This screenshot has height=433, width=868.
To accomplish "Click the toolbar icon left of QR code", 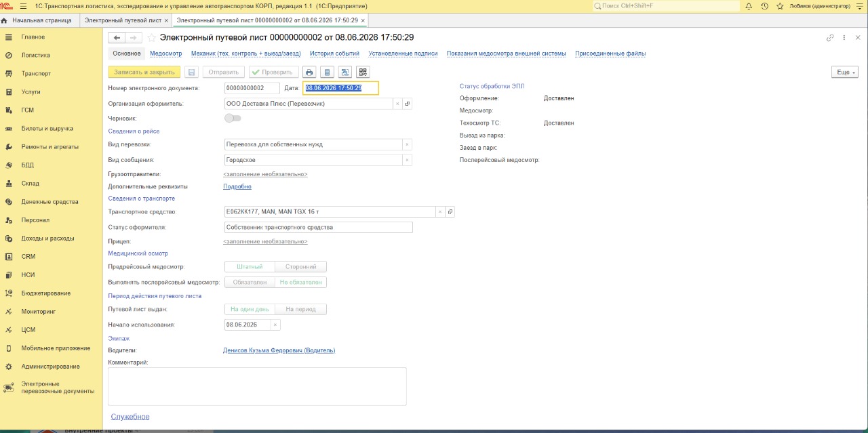I will [344, 72].
